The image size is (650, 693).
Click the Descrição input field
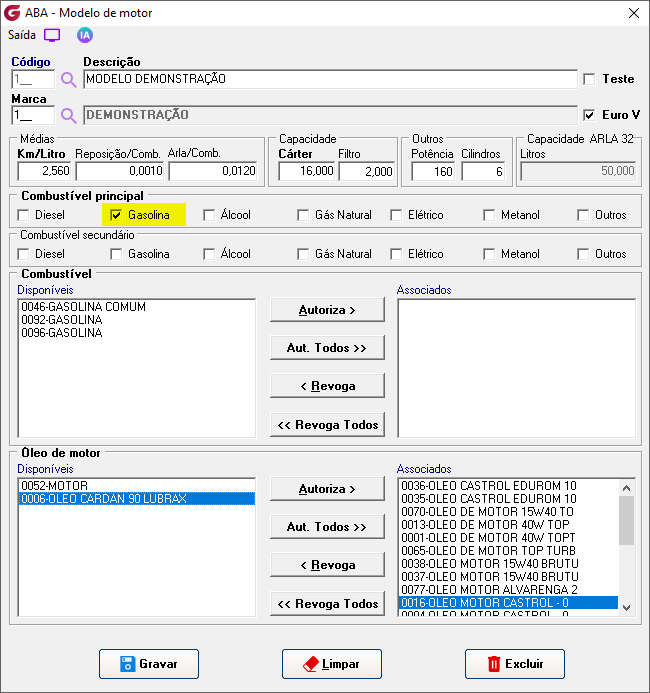(330, 79)
